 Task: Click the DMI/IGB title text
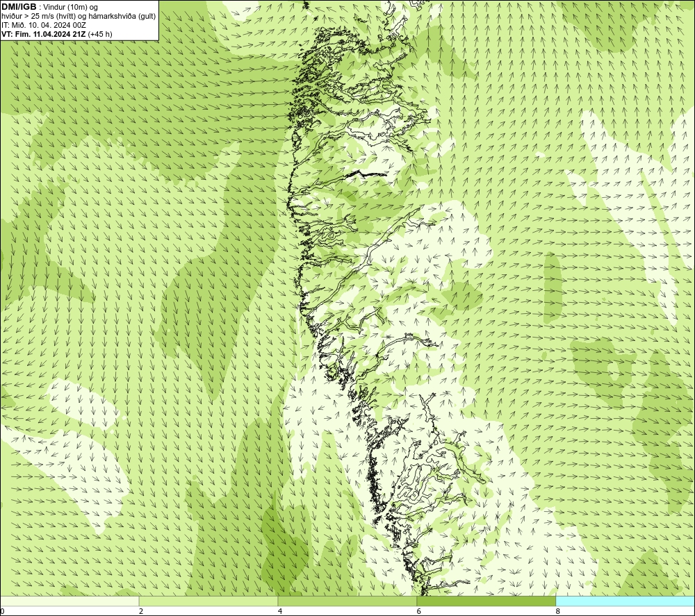19,7
